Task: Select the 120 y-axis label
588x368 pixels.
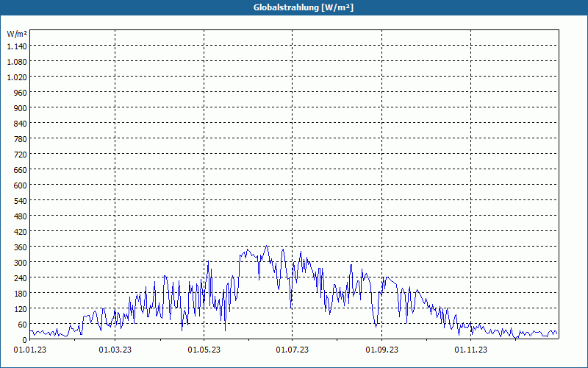Action: [21, 309]
